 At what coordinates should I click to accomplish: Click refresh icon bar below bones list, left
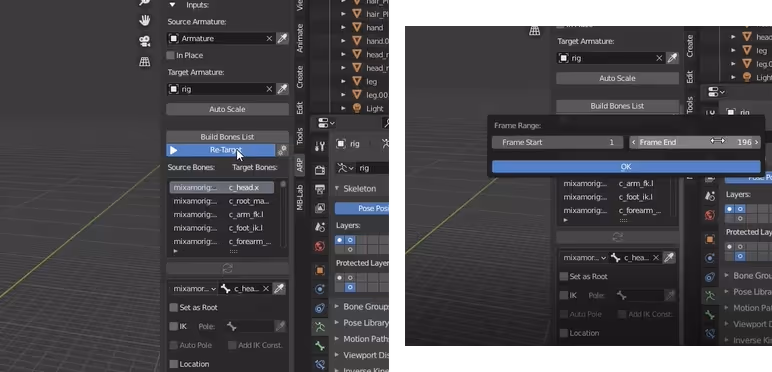[x=227, y=269]
